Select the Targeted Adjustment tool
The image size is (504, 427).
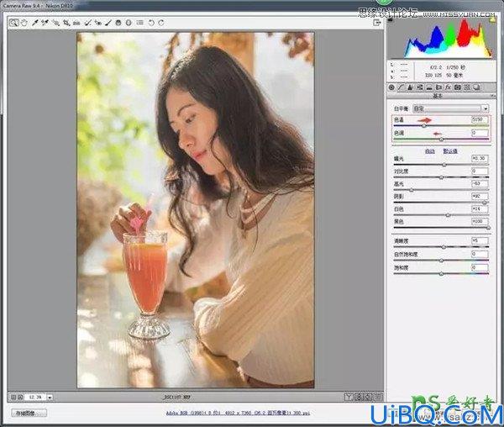pos(55,23)
